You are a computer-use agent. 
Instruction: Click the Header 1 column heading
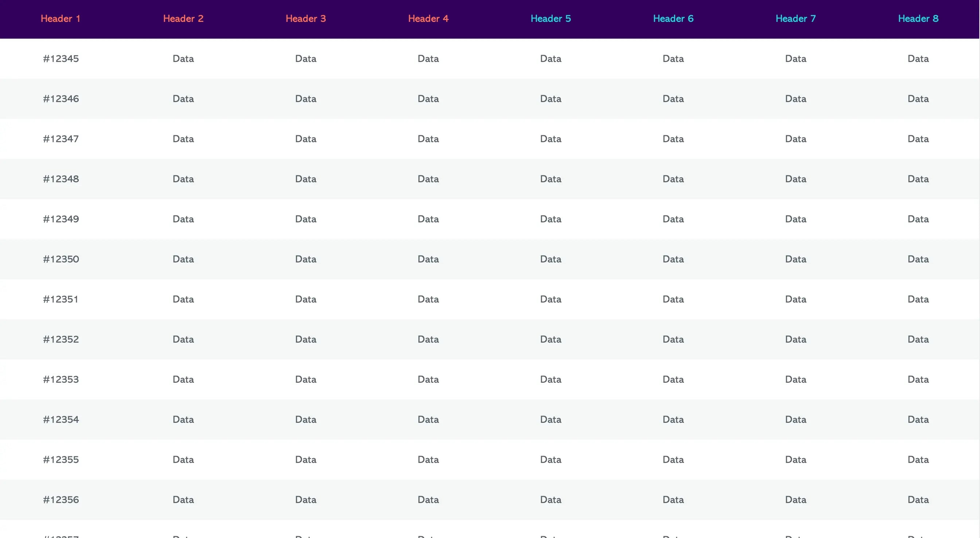pyautogui.click(x=61, y=19)
